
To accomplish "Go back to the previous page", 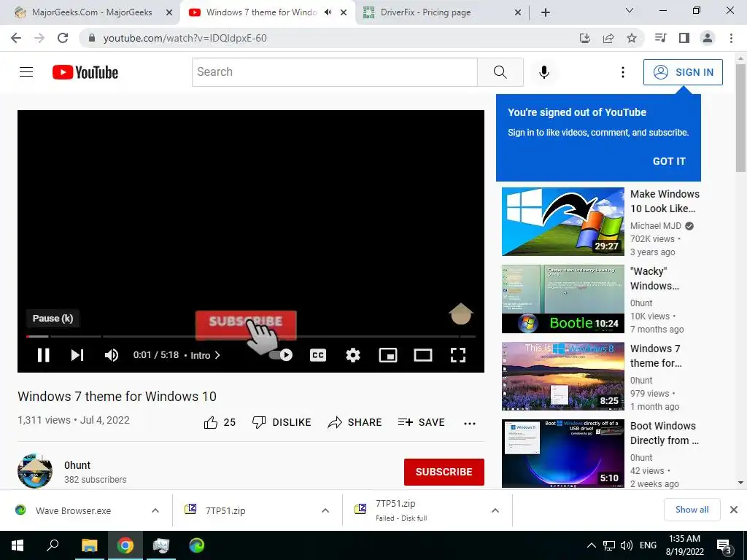I will click(x=16, y=38).
